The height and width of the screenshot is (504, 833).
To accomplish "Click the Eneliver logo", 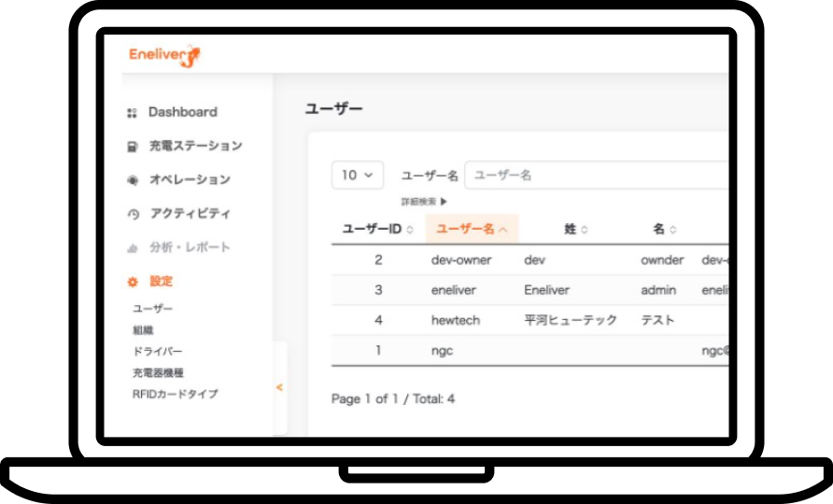I will click(164, 56).
